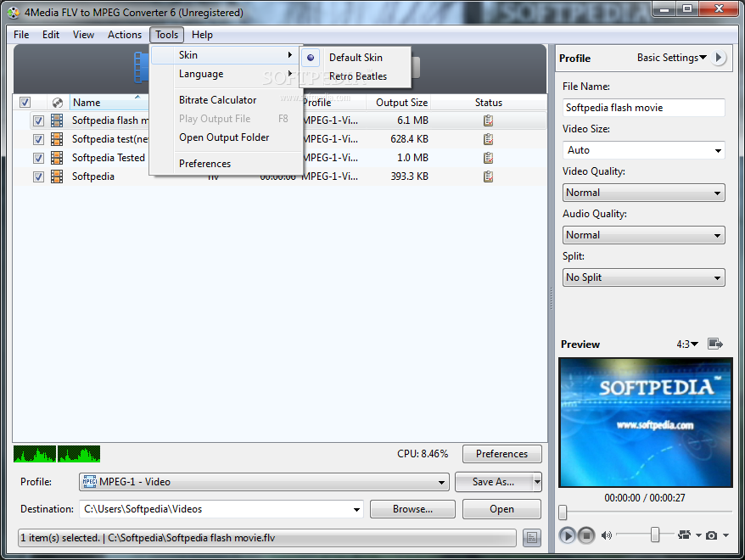This screenshot has height=560, width=745.
Task: Mute the preview volume speaker icon
Action: click(606, 535)
